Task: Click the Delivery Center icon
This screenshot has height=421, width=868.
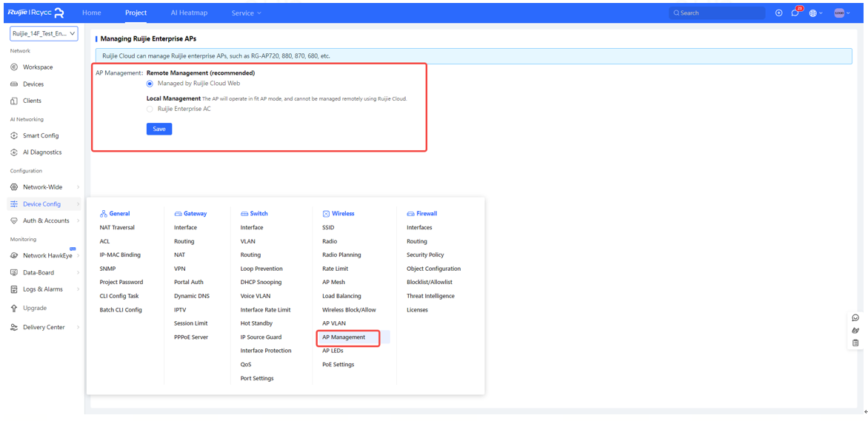Action: (14, 328)
